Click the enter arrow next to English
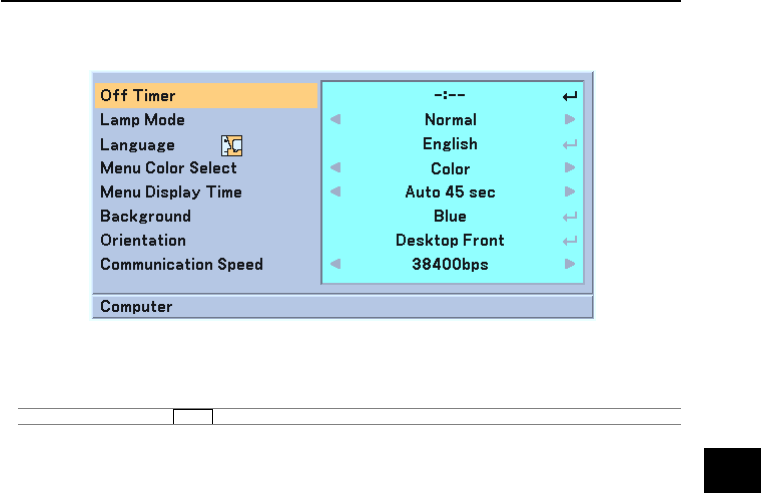 pos(570,145)
